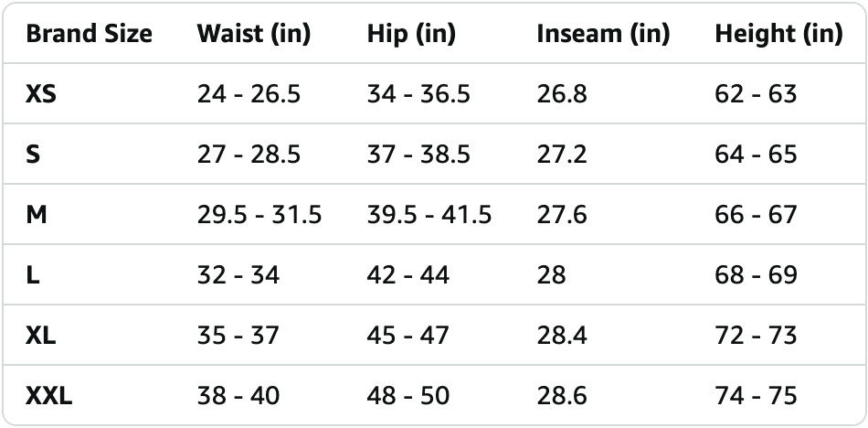868x428 pixels.
Task: Select the Height (in) column header
Action: coord(778,35)
